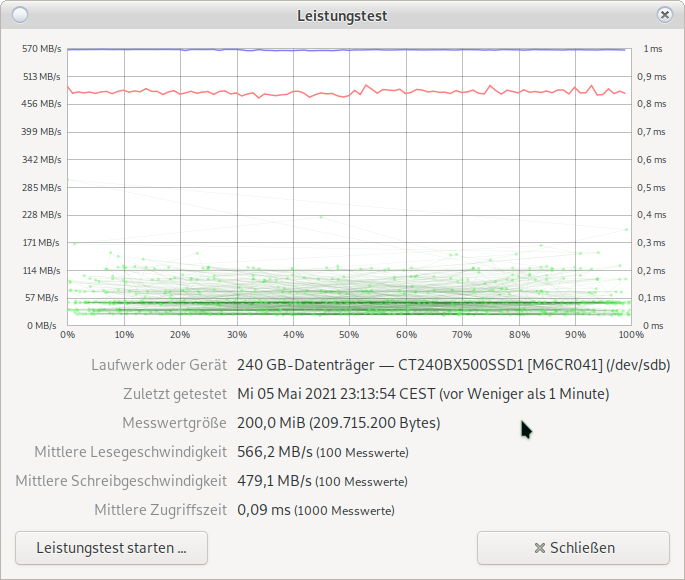Click the 0,4 ms axis label

pos(651,214)
